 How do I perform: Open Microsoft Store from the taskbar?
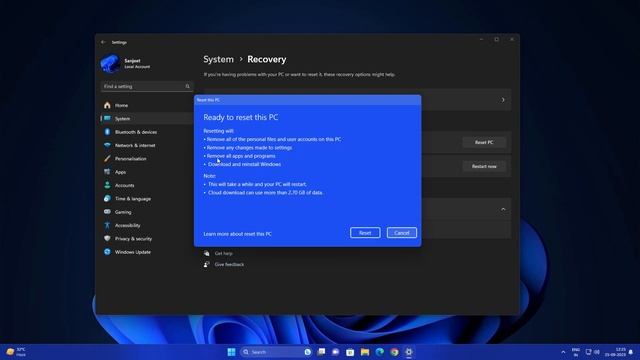click(350, 352)
